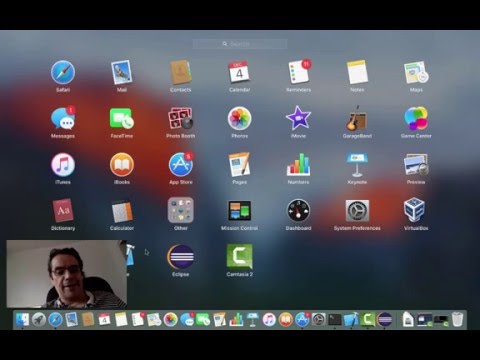The image size is (480, 360).
Task: Open Safari from the Launchpad grid
Action: (63, 72)
